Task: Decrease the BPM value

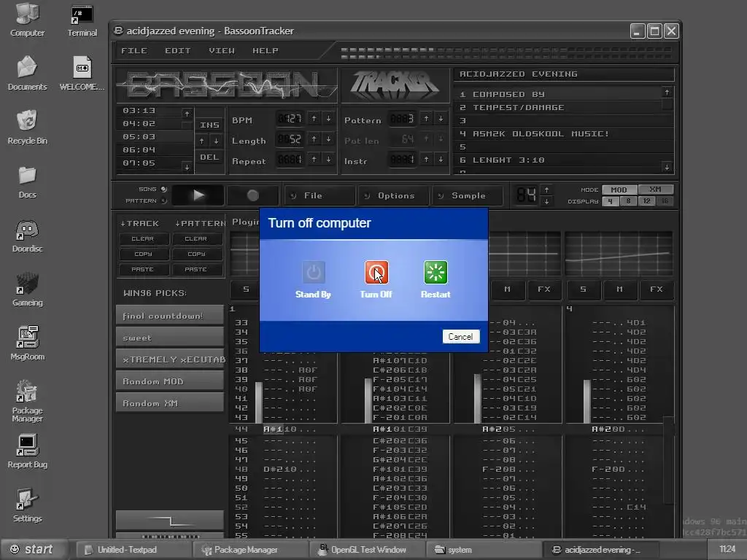Action: coord(329,119)
